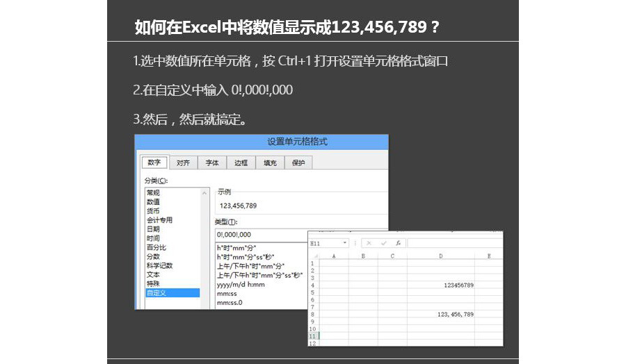Click the select-all corner triangle of the sheet

(315, 256)
